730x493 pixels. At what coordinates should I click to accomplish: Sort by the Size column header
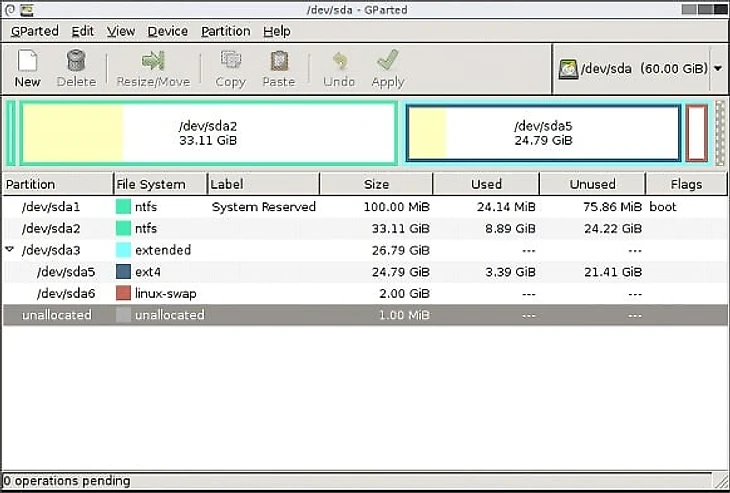376,184
